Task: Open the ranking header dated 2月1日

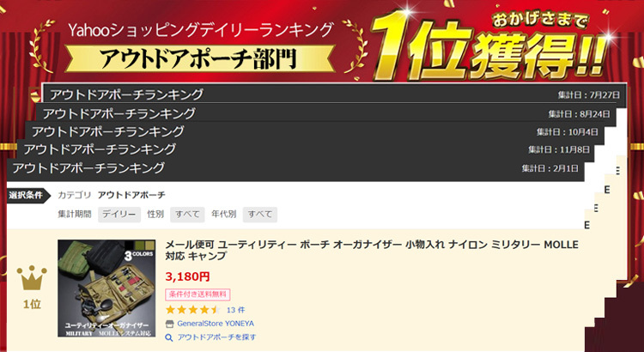Action: click(x=295, y=168)
